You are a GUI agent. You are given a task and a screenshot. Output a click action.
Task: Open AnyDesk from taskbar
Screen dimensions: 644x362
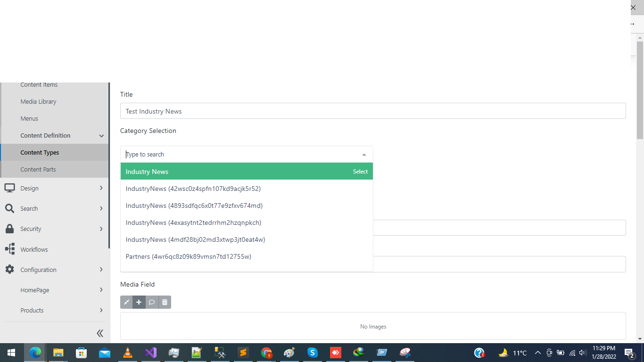tap(335, 353)
